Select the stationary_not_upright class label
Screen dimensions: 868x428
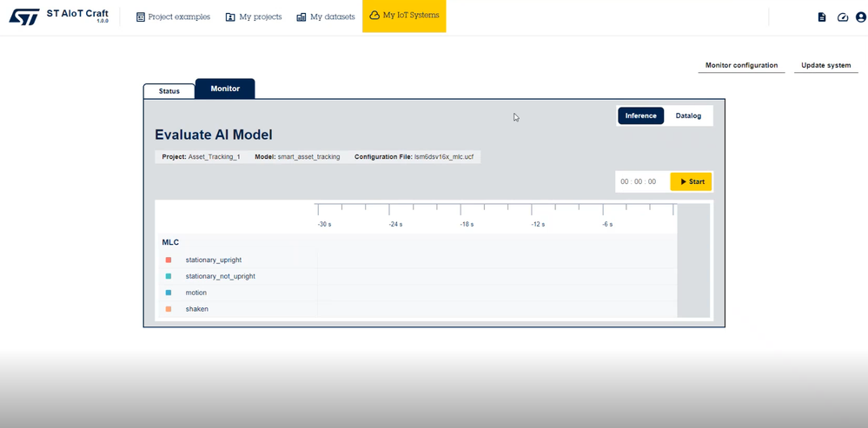pos(221,276)
